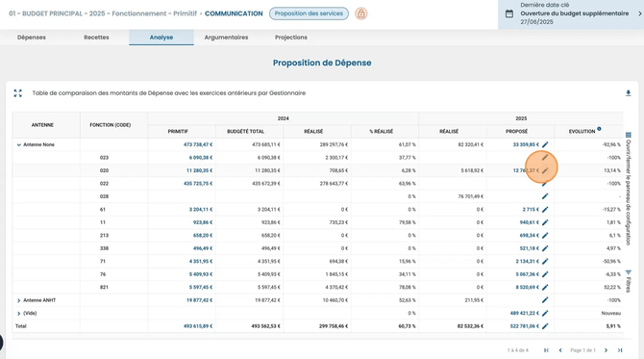
Task: Click the Proposition de Dépense heading
Action: pos(322,63)
